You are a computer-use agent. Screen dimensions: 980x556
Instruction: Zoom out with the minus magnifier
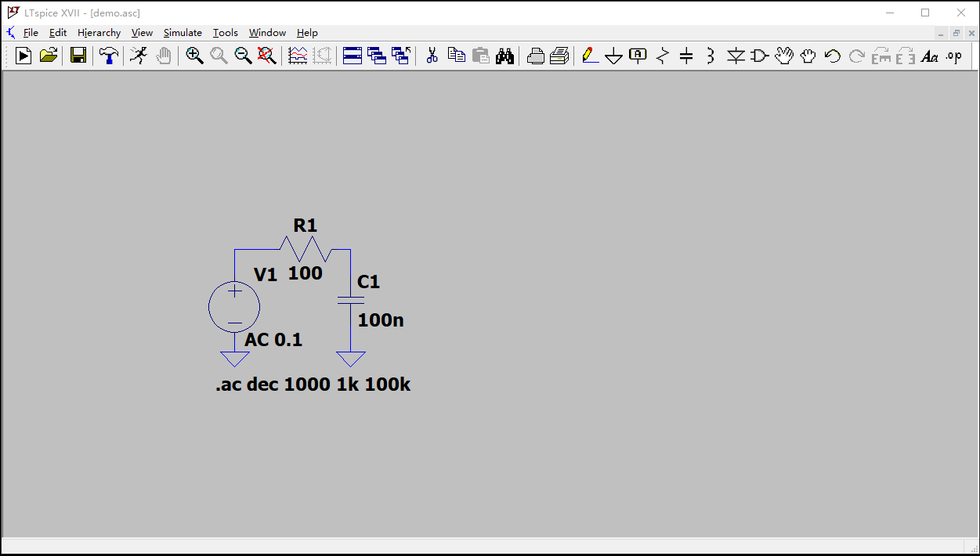coord(243,56)
